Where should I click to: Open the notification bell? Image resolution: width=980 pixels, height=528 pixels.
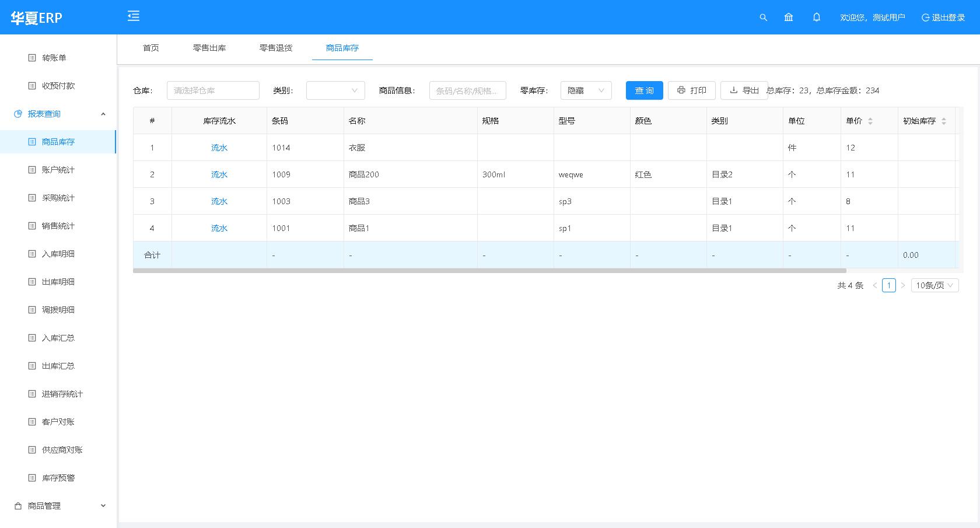click(816, 18)
